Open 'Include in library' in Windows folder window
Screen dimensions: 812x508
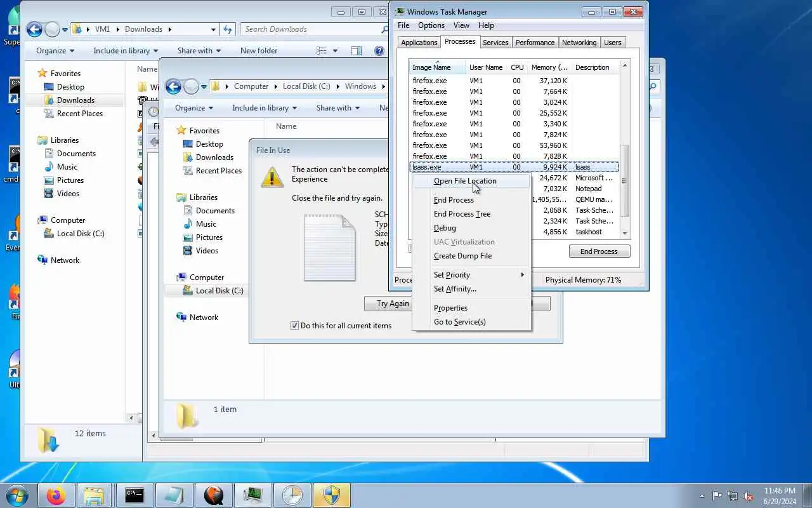click(265, 108)
